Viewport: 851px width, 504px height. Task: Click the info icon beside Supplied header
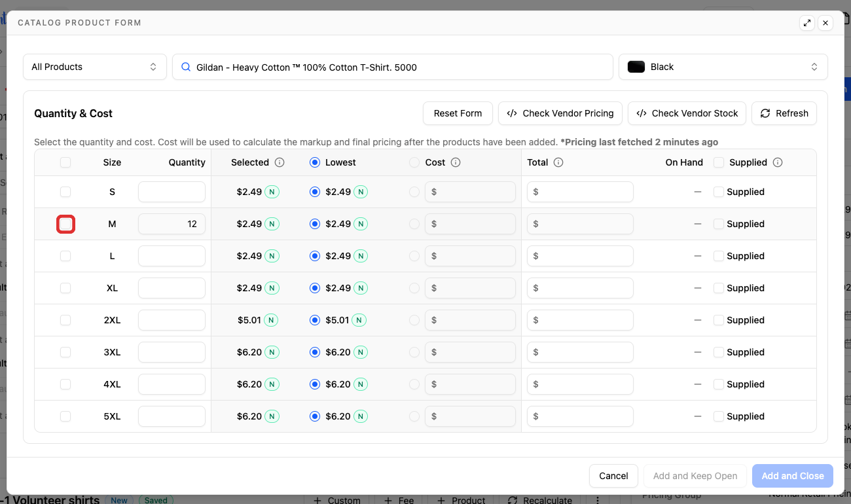tap(778, 162)
